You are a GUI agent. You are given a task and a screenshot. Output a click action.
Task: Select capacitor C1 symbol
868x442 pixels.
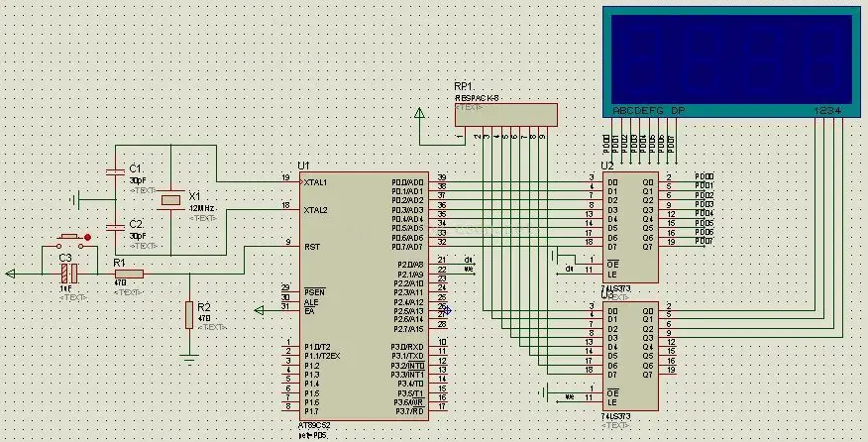click(115, 172)
